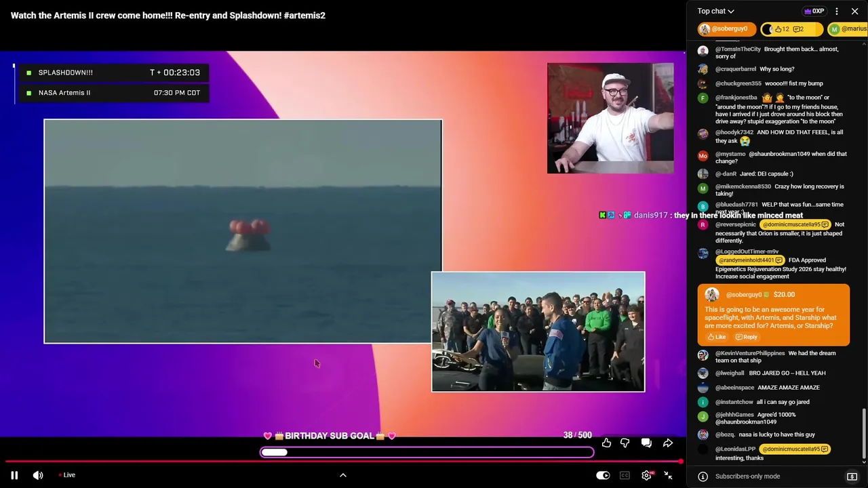868x488 pixels.
Task: Open the @dominicmuscatella95 reply chip in @reversepicnic message
Action: (x=795, y=224)
